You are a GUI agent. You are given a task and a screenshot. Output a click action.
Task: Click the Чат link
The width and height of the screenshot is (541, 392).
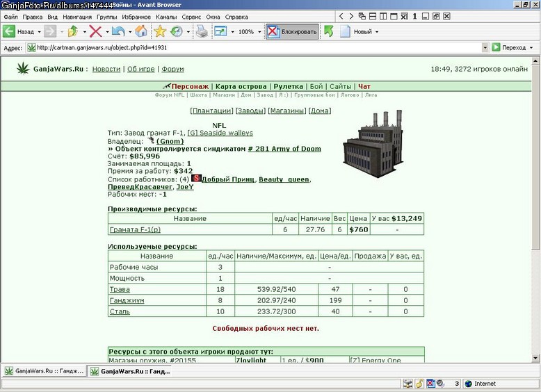click(x=364, y=87)
